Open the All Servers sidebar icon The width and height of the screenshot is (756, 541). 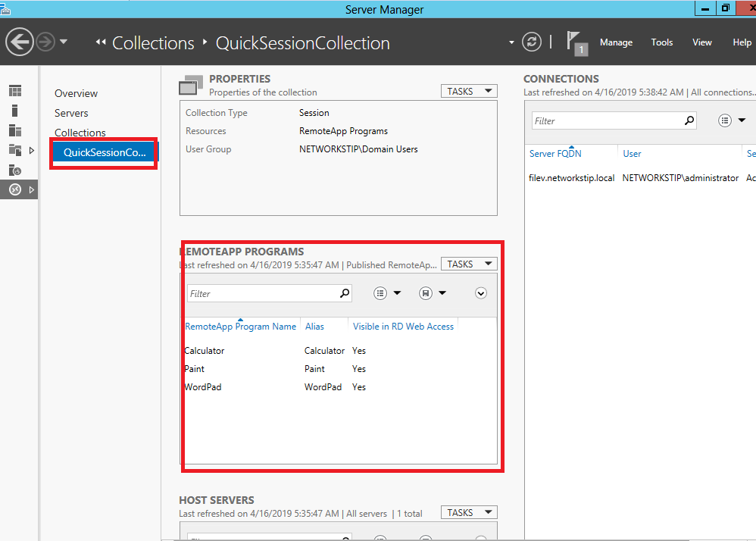coord(15,130)
